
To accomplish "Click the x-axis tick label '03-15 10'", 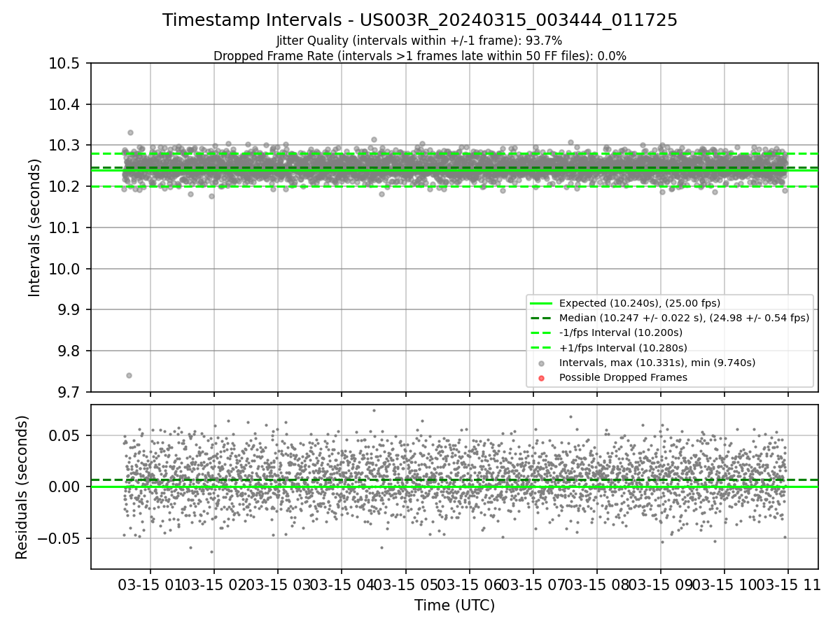I will point(724,584).
